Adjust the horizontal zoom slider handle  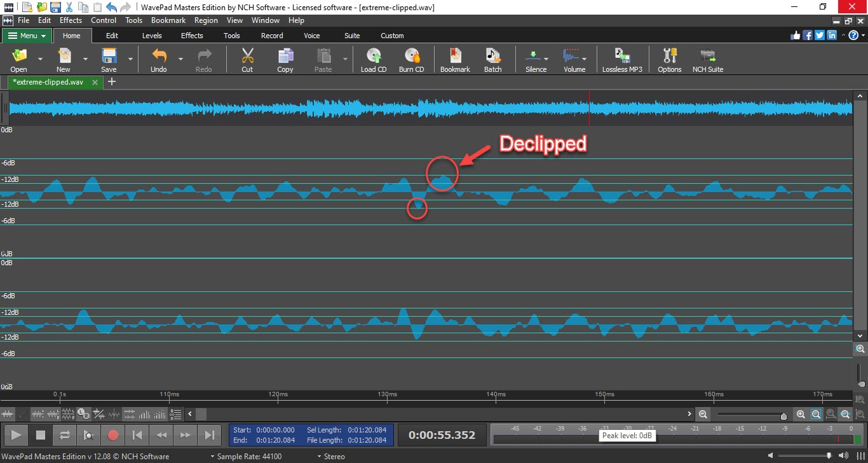[x=783, y=416]
